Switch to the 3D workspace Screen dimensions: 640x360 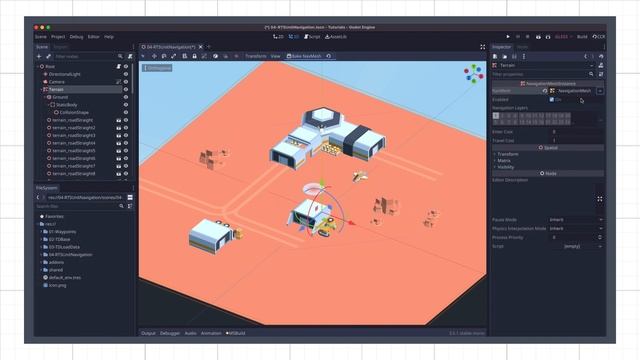coord(294,37)
